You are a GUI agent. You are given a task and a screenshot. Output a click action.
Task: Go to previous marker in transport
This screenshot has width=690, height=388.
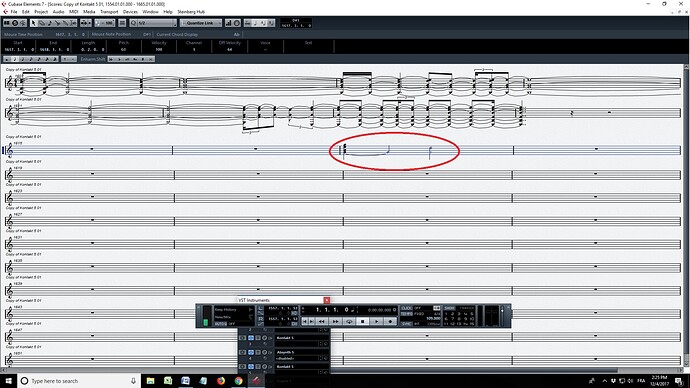pos(305,321)
